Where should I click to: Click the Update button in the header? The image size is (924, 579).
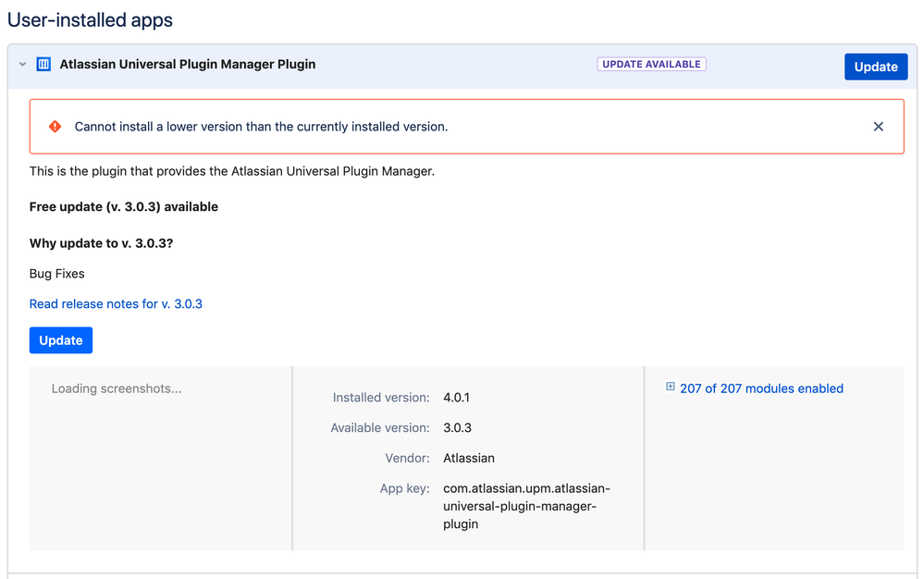point(876,67)
